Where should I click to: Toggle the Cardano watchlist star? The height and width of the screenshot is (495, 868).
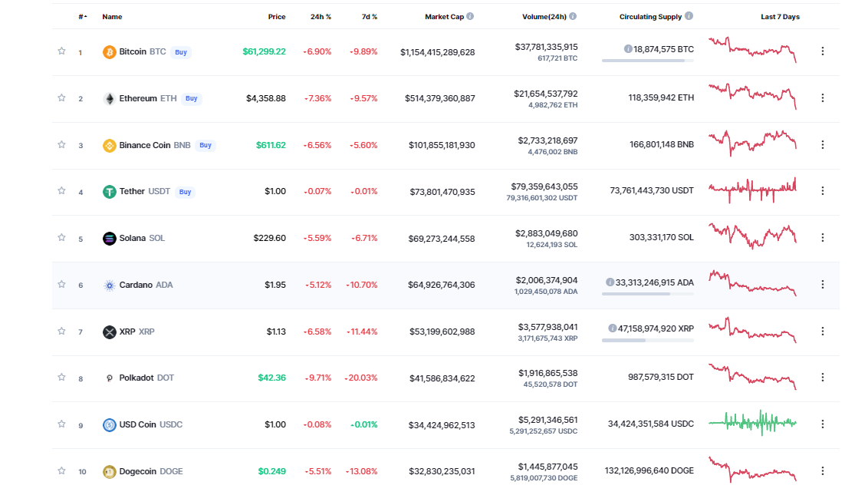[61, 285]
